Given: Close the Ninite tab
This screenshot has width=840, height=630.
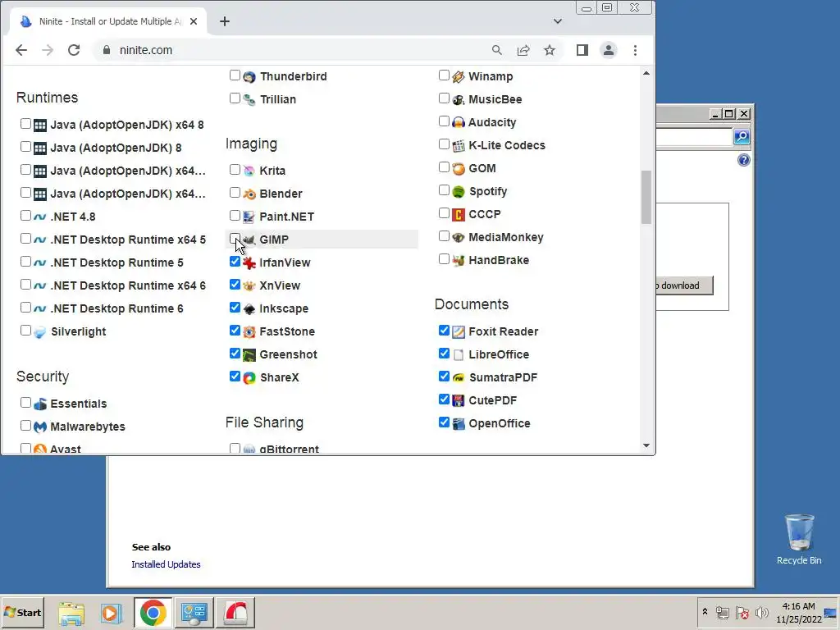Looking at the screenshot, I should tap(194, 21).
